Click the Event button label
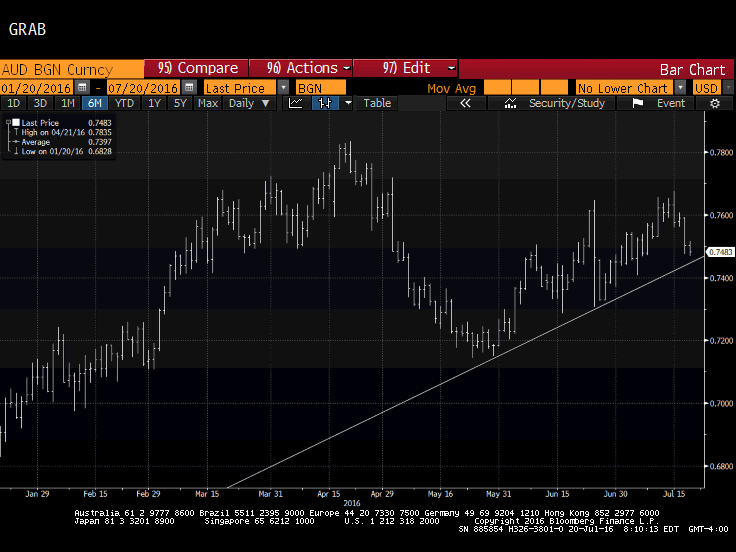736x552 pixels. (x=671, y=103)
